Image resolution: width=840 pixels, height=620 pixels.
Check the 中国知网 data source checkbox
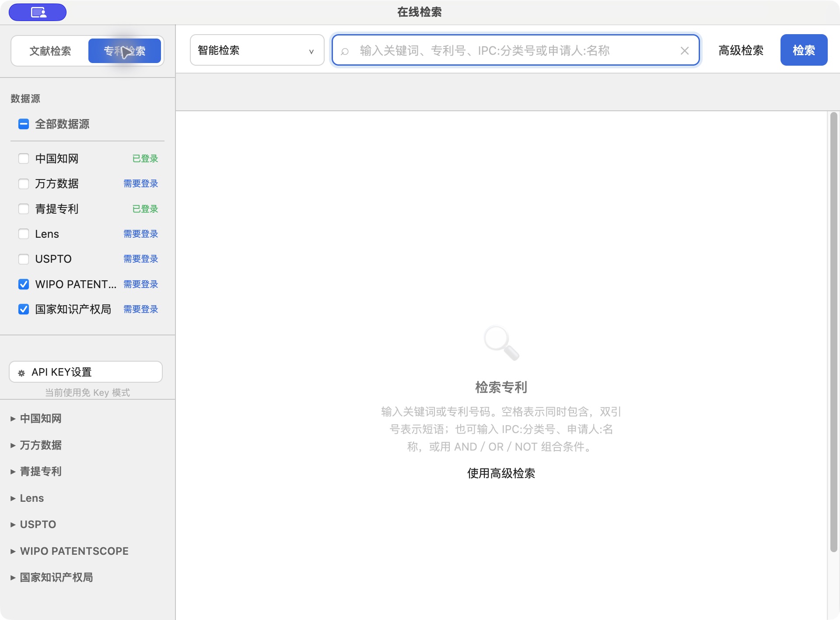[24, 159]
